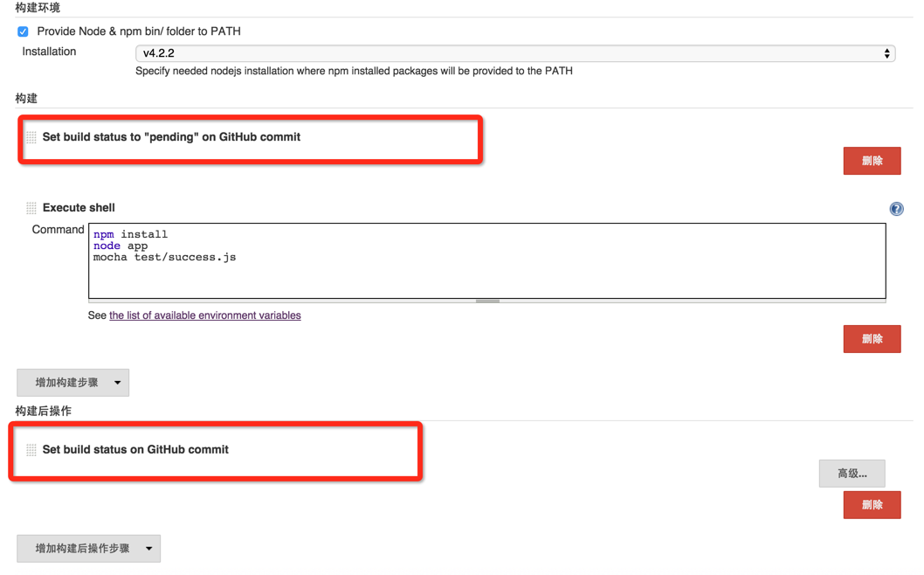Open the list of available environment variables link

(205, 315)
